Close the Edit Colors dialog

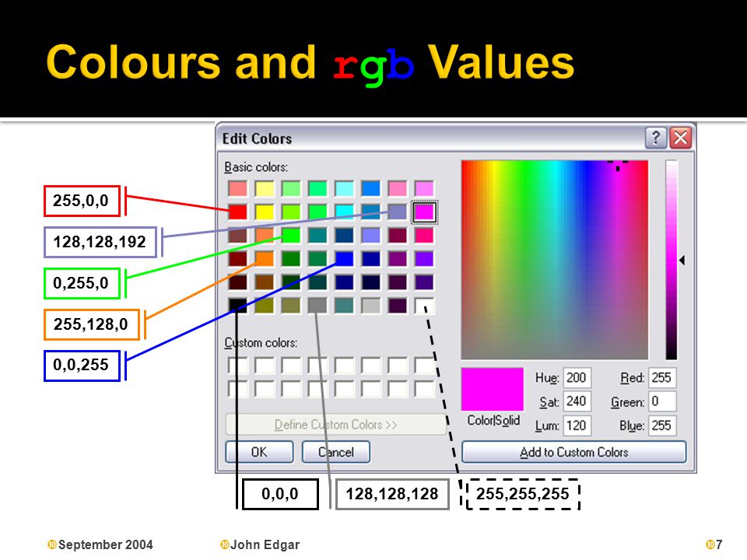coord(681,138)
